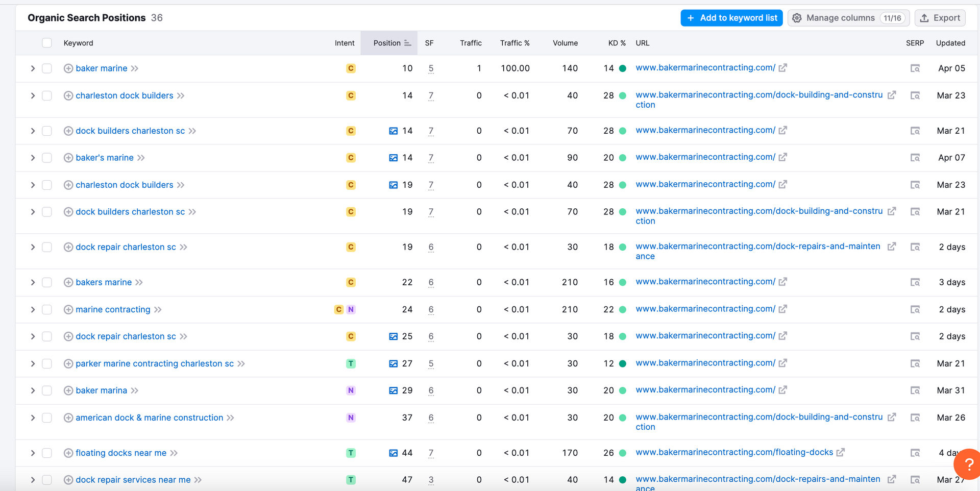The image size is (980, 491).
Task: Check the baker marina row checkbox
Action: pyautogui.click(x=47, y=390)
